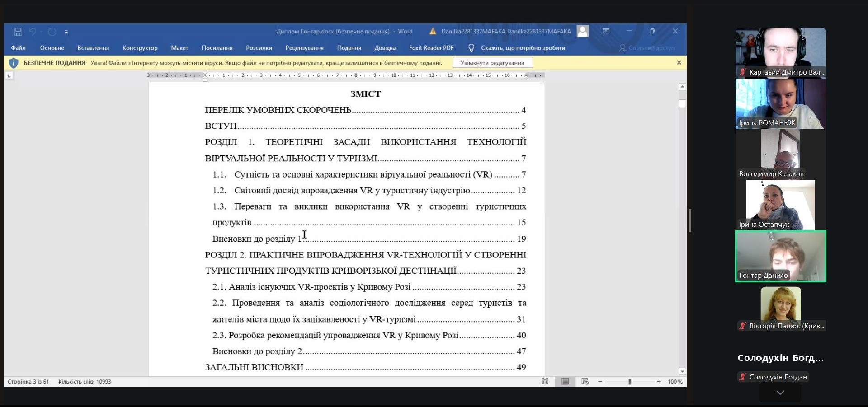The width and height of the screenshot is (868, 407).
Task: Click the Undo arrow icon
Action: [x=33, y=32]
